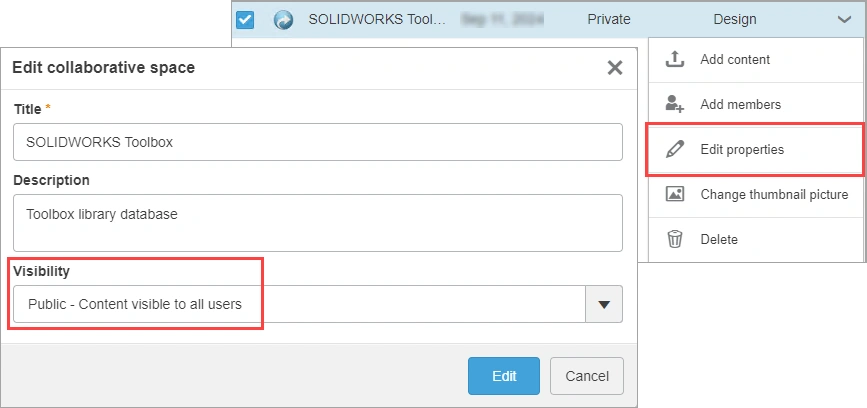Close the Edit collaborative space dialog
The width and height of the screenshot is (867, 408).
(x=615, y=68)
